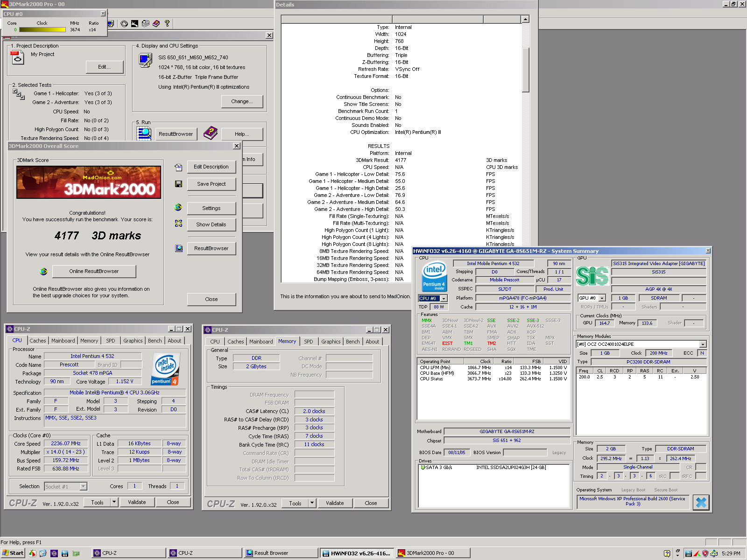Click the stacked disks toolbar icon

point(146,23)
